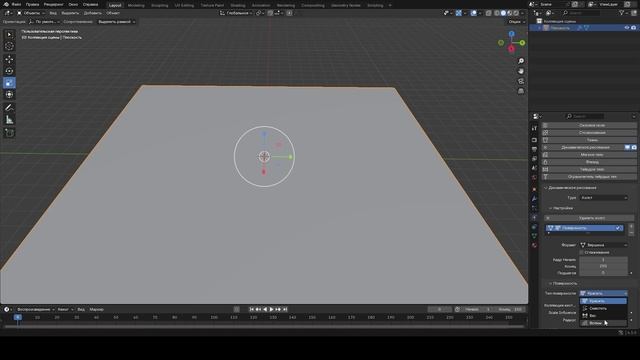Open the Выделить рамкой tool dropdown
This screenshot has width=640, height=360.
click(x=116, y=22)
